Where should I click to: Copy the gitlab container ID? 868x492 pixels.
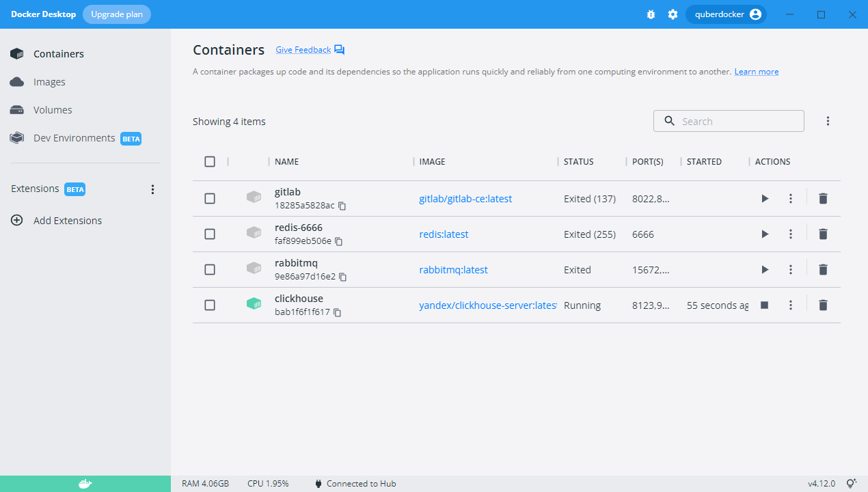[x=342, y=206]
